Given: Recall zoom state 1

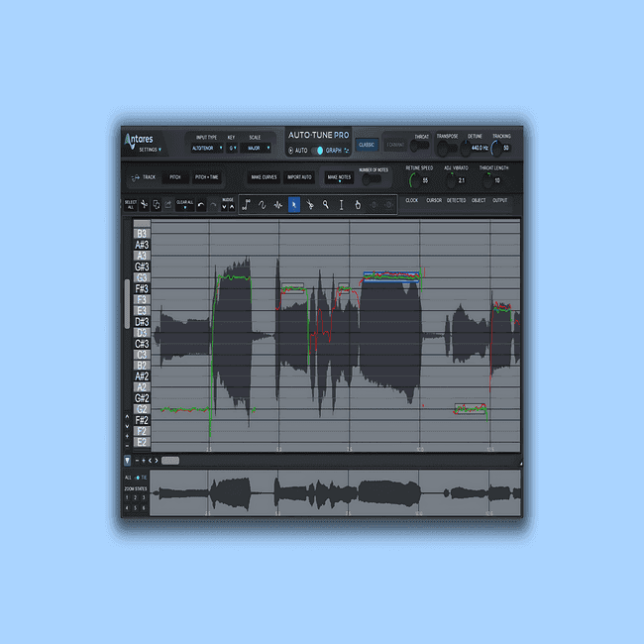Looking at the screenshot, I should [x=127, y=497].
